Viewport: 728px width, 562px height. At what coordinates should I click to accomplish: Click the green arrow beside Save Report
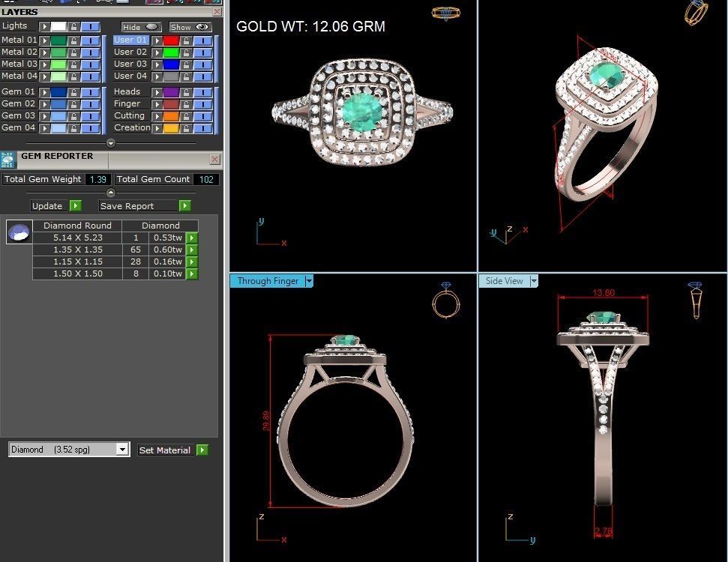point(184,205)
